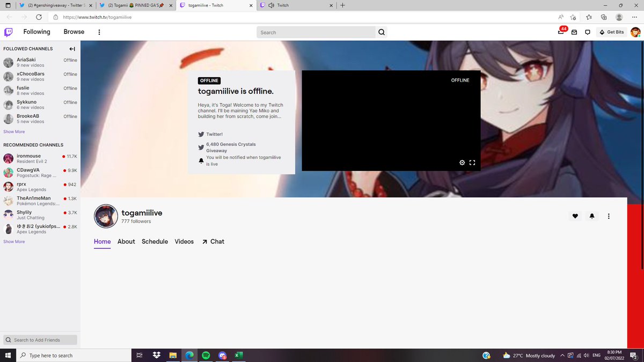Click the browser refresh button
Viewport: 644px width, 362px height.
point(39,17)
